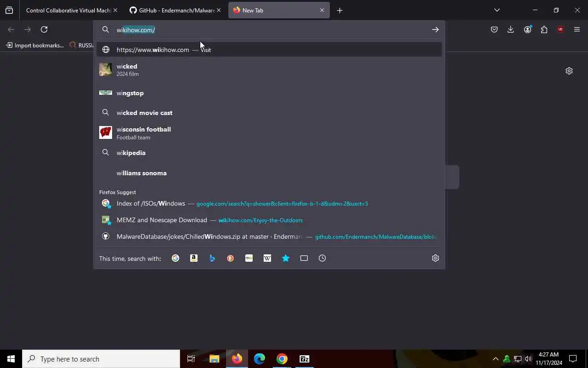Select the wicked 2024 film suggestion
The image size is (588, 368).
tap(269, 69)
